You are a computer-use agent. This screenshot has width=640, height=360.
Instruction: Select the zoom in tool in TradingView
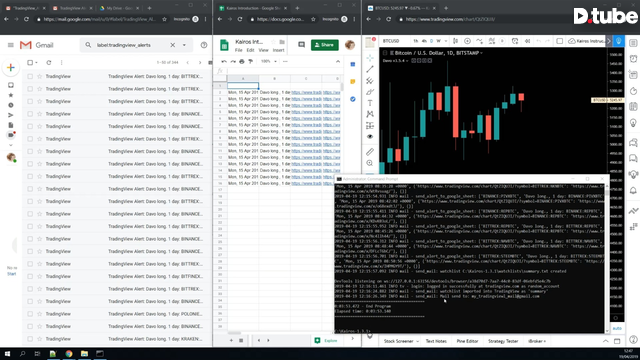[370, 163]
